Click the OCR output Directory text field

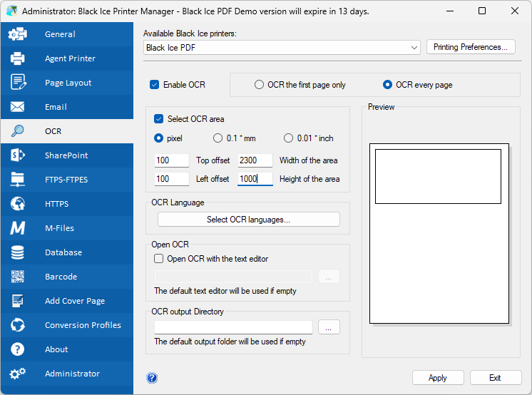point(233,327)
